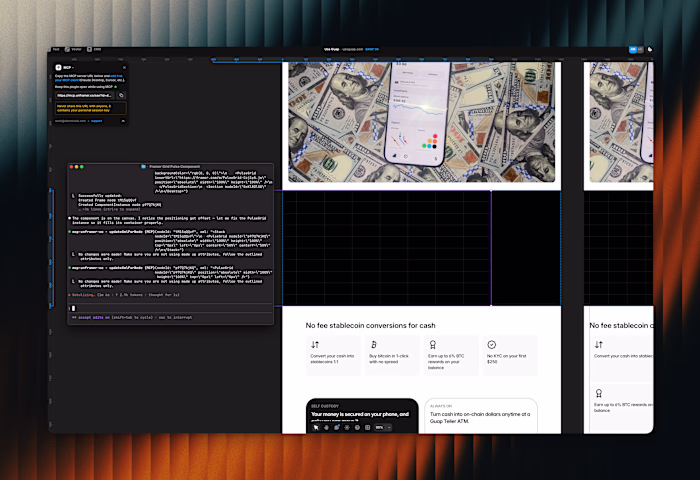Click the blue link in the project title

point(372,49)
